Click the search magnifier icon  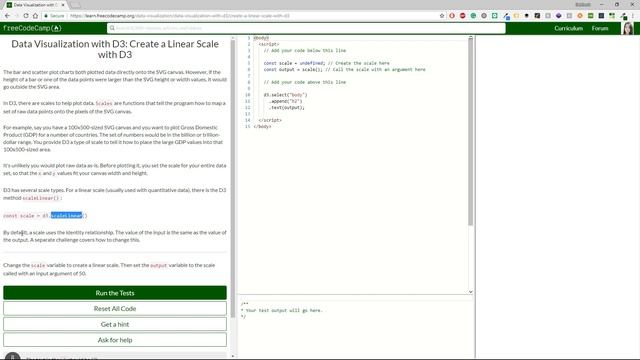pos(112,28)
